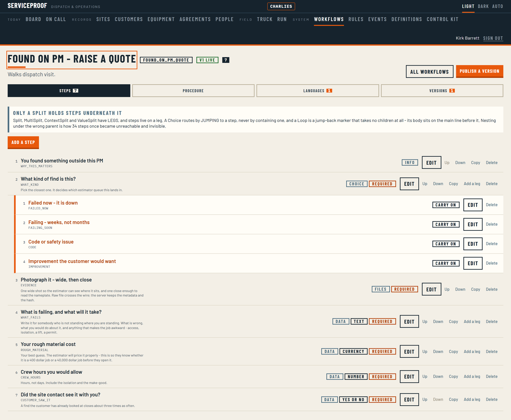Sign out of Kirk Barrett's account

tap(493, 38)
